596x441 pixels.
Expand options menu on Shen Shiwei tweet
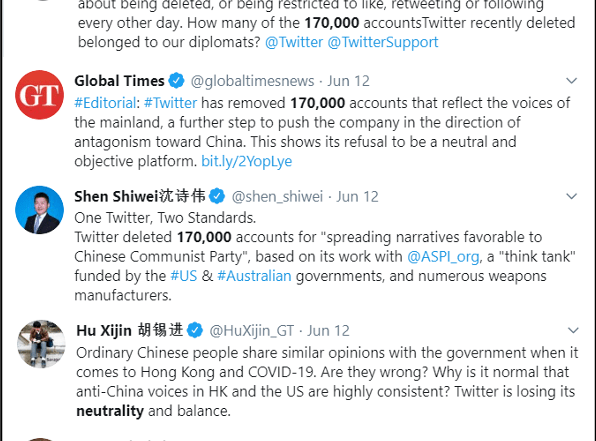[572, 196]
